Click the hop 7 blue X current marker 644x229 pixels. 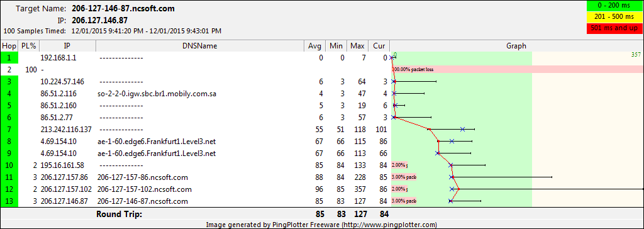pyautogui.click(x=462, y=130)
